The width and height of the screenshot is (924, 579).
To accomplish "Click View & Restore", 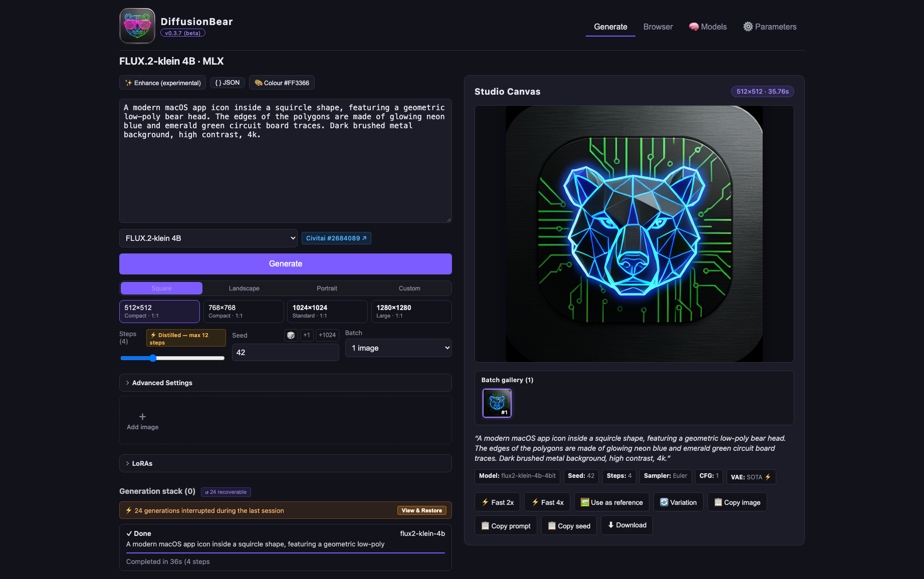I will pos(421,510).
